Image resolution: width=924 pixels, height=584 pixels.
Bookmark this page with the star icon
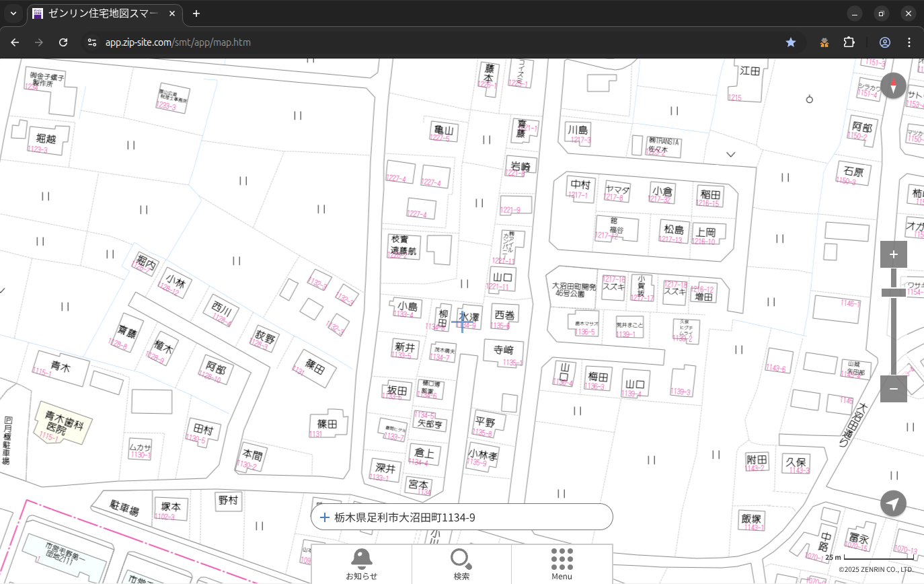(x=791, y=42)
